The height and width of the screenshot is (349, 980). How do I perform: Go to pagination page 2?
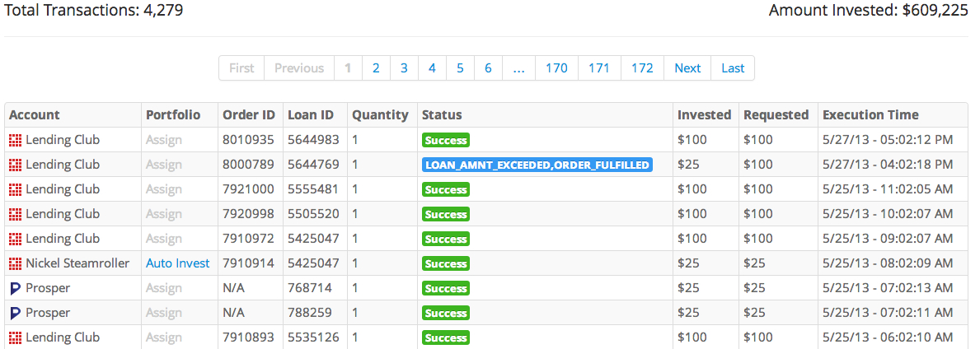376,68
